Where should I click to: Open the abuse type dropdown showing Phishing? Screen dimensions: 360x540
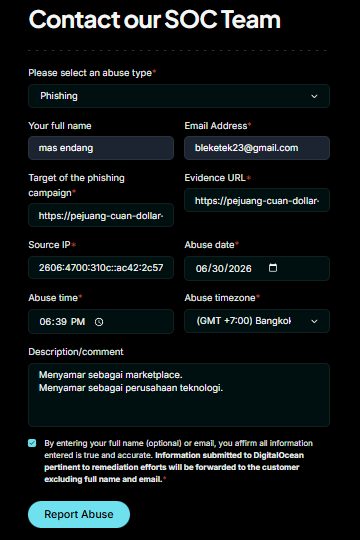[x=179, y=96]
